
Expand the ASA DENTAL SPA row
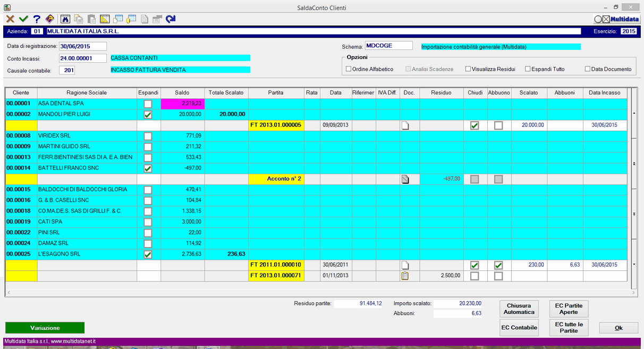coord(148,104)
